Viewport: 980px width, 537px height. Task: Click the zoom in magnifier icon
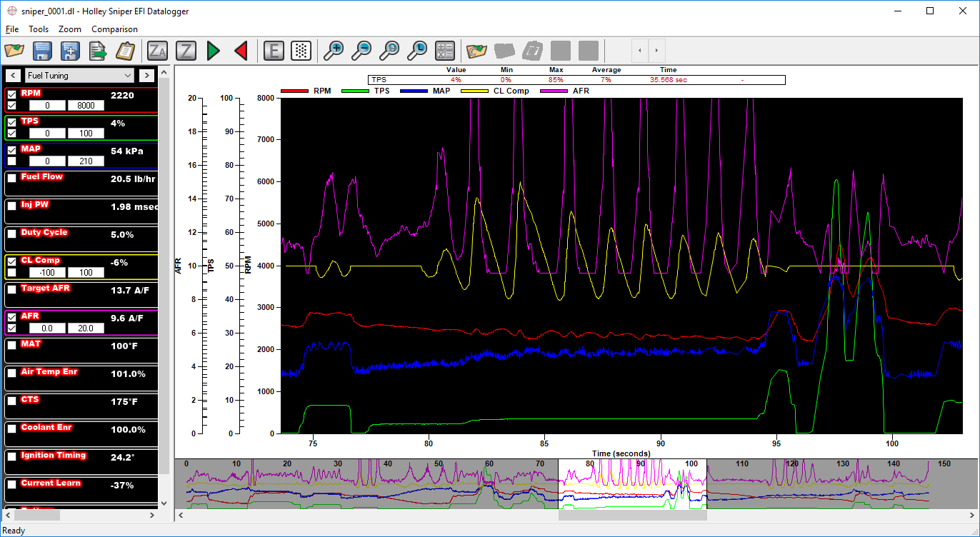(334, 51)
